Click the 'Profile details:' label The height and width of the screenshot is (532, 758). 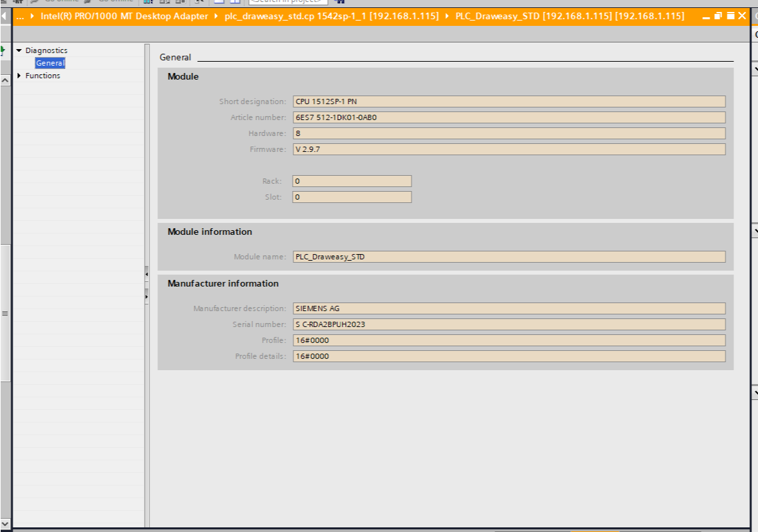pos(261,356)
